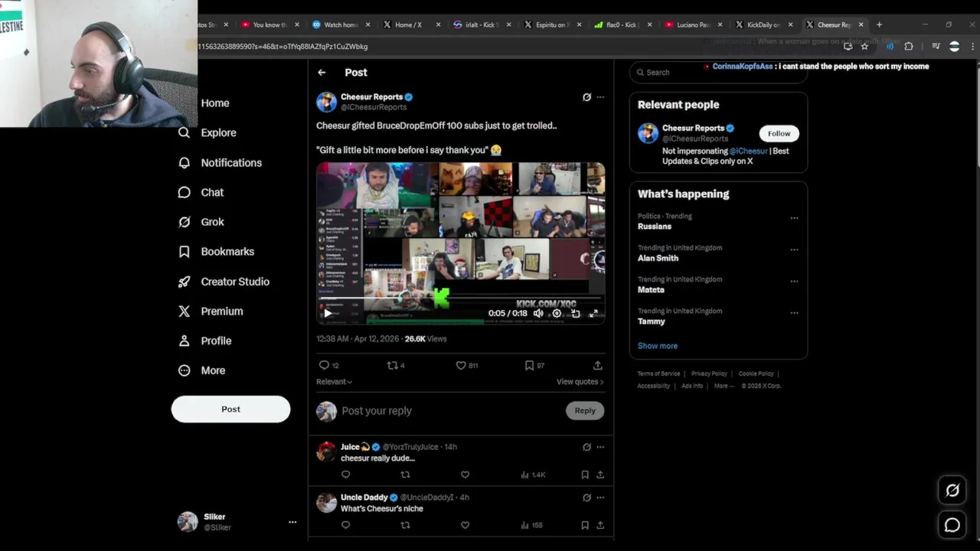
Task: Click the Search box on X
Action: [717, 72]
